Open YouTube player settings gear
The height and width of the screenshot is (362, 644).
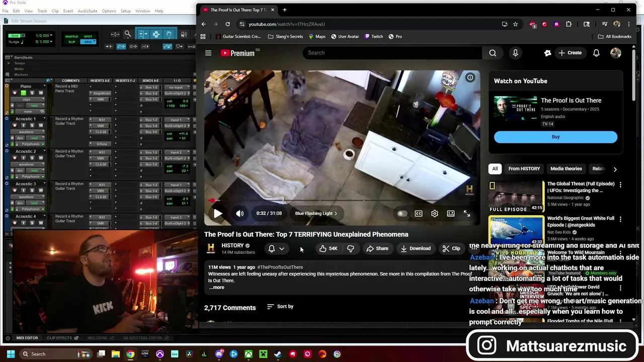click(435, 213)
